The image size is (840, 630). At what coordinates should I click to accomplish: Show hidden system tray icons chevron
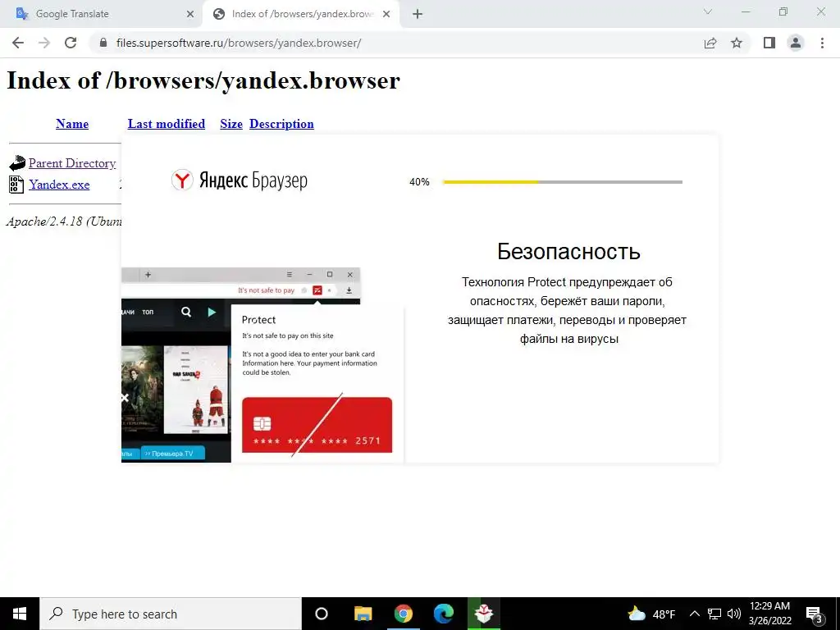pyautogui.click(x=694, y=614)
